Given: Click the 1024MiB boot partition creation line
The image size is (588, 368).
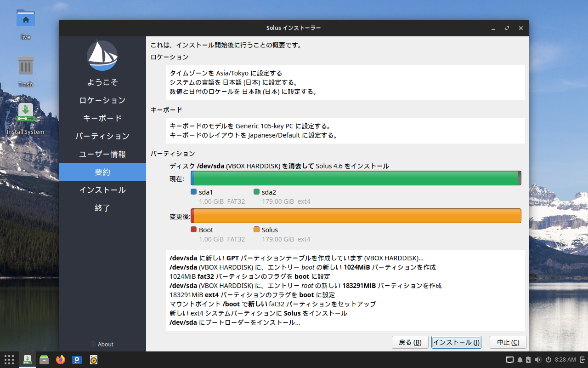Looking at the screenshot, I should pyautogui.click(x=303, y=267).
